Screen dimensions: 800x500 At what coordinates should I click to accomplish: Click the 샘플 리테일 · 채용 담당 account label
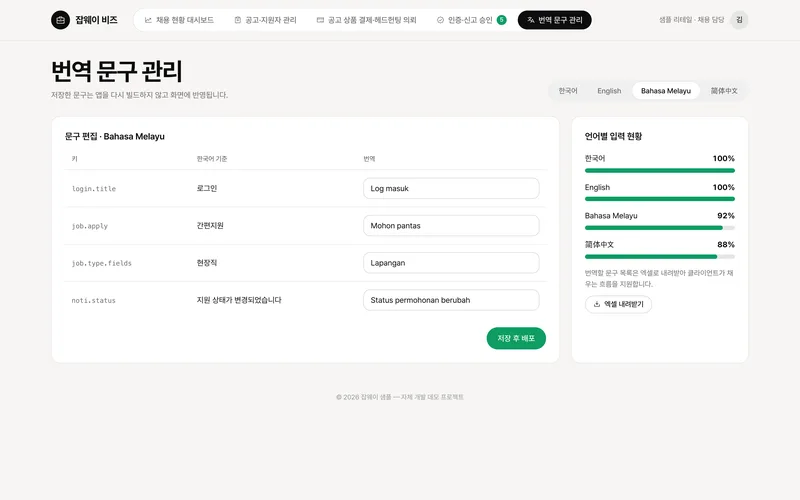(x=691, y=20)
